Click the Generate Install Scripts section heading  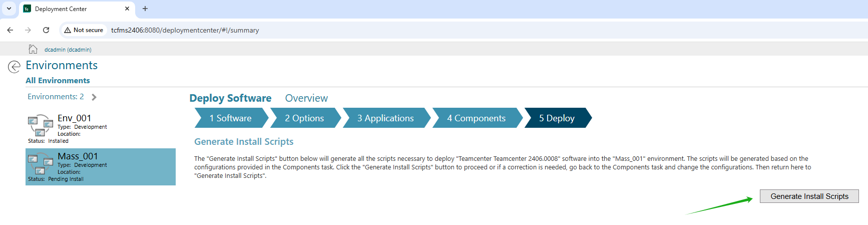coord(244,142)
